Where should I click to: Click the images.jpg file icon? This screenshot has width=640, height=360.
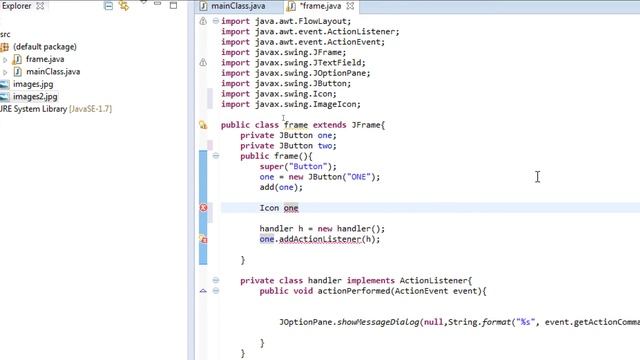click(4, 84)
